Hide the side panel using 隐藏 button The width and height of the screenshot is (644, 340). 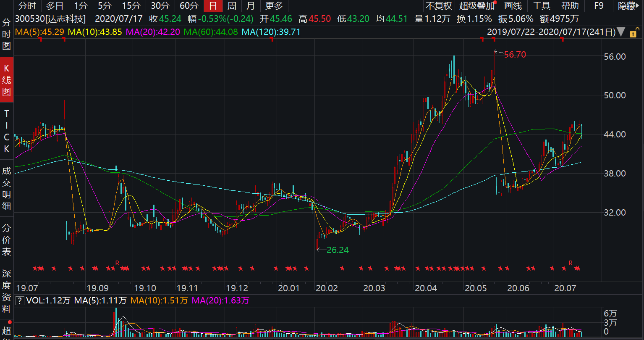(627, 6)
